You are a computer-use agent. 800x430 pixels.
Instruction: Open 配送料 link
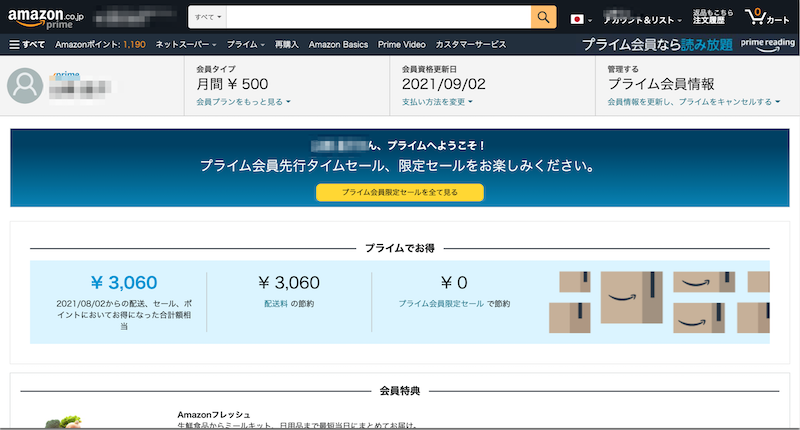pyautogui.click(x=276, y=303)
